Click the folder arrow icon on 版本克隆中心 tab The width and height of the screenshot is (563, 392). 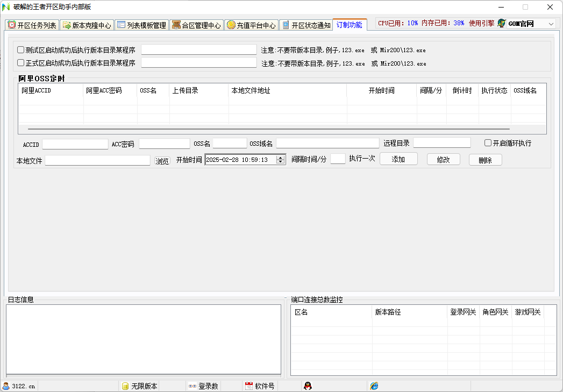click(x=67, y=25)
